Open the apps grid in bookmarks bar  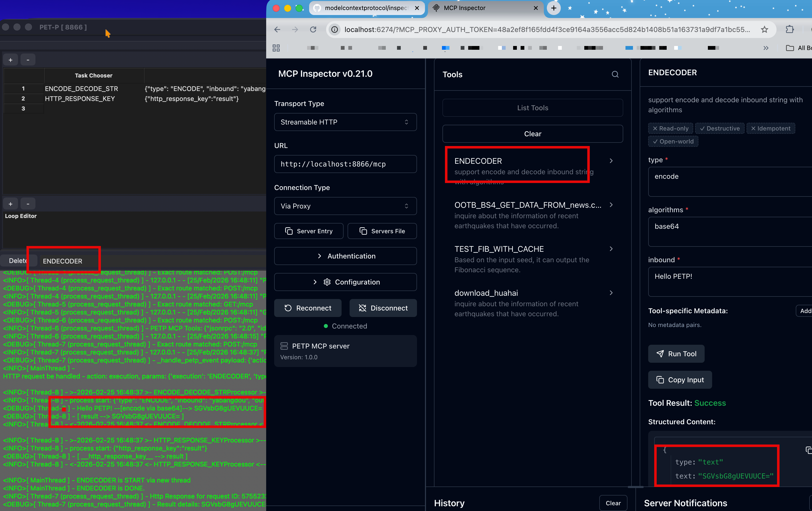tap(276, 48)
